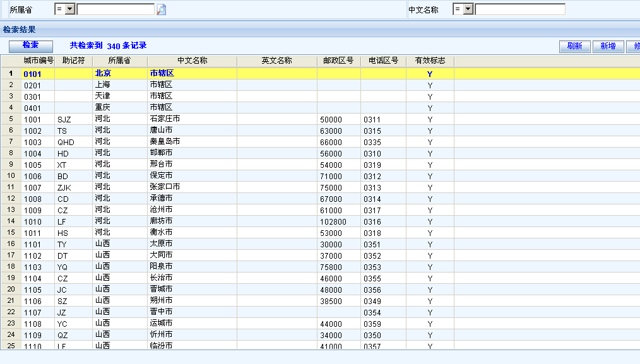
Task: Sort by 城市编号 column header
Action: pos(39,61)
